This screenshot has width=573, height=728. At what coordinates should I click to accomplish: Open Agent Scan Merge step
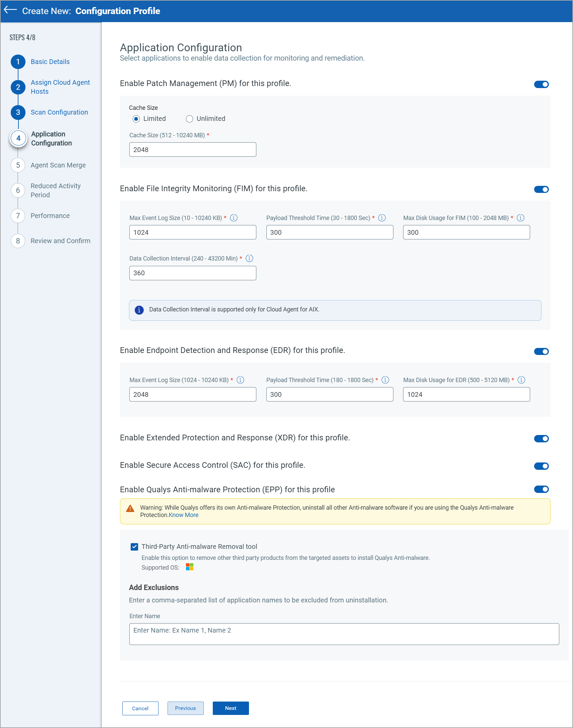tap(58, 165)
